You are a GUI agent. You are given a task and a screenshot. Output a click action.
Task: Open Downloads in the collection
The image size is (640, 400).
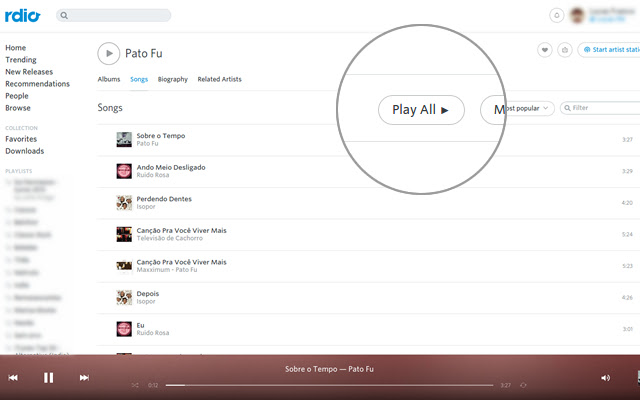click(x=24, y=151)
